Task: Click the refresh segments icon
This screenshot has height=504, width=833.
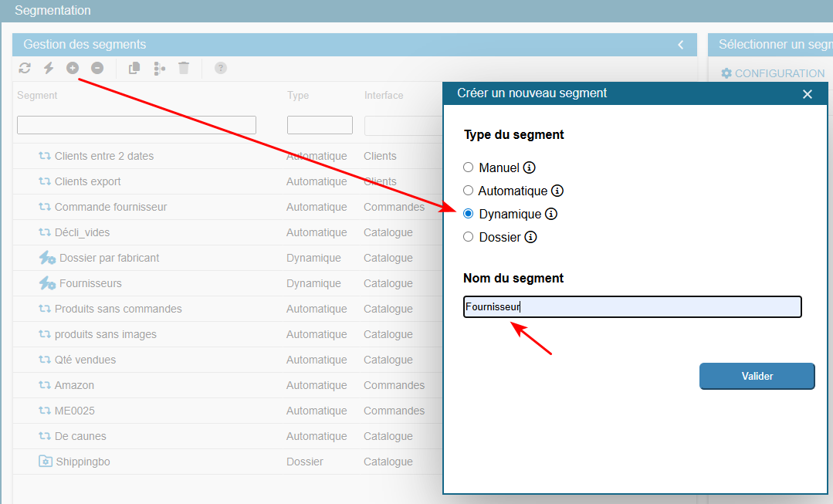Action: click(25, 68)
